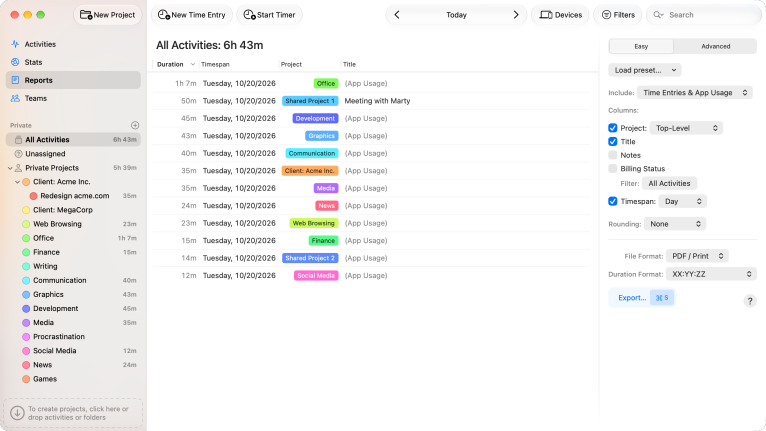The width and height of the screenshot is (766, 431).
Task: Click the Title column header
Action: tap(349, 64)
